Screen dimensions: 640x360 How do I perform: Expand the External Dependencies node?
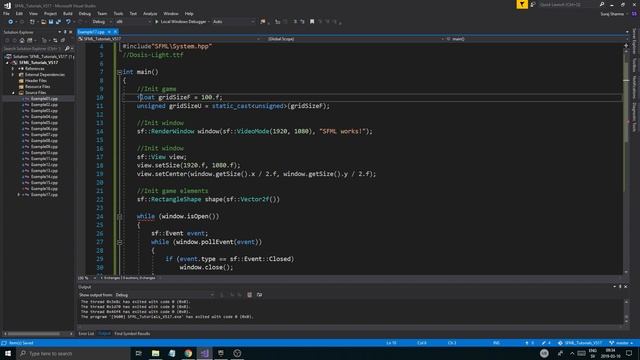point(13,75)
